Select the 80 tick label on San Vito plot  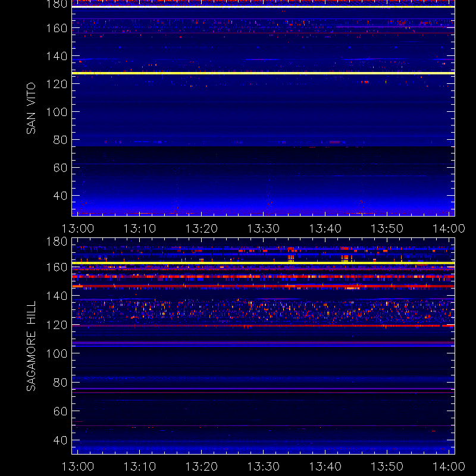coord(60,140)
